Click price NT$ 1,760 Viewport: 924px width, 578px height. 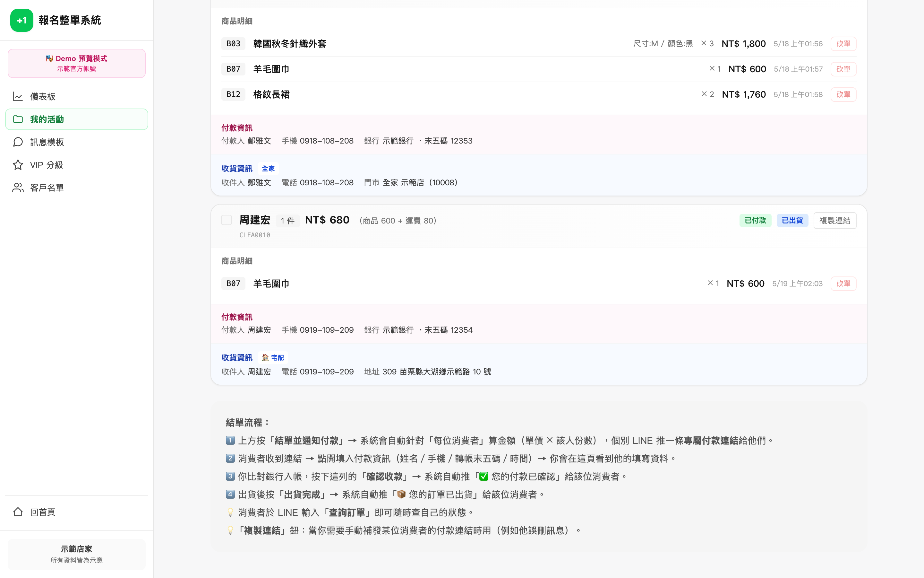pyautogui.click(x=744, y=94)
